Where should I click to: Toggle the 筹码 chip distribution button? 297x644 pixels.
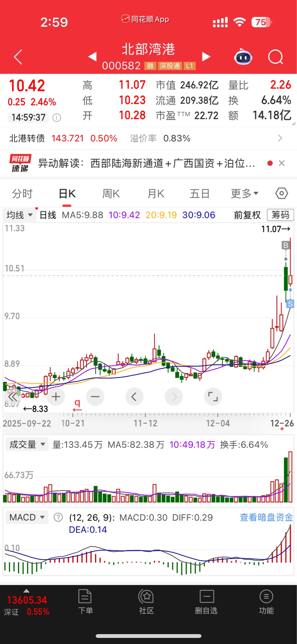pyautogui.click(x=280, y=215)
